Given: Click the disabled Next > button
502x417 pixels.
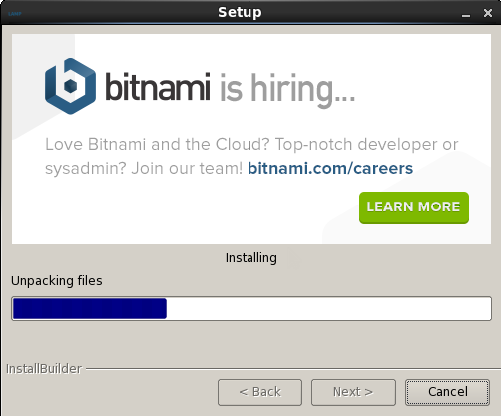Looking at the screenshot, I should (x=353, y=392).
